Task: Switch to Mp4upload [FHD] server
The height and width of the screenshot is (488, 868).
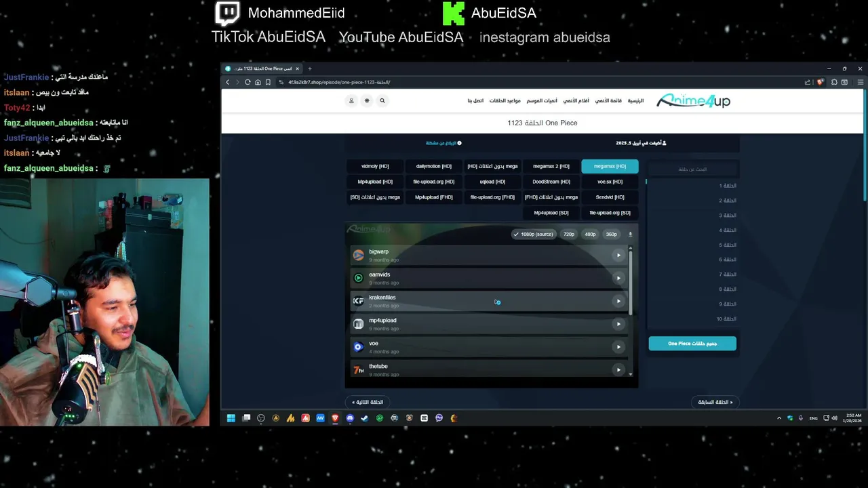Action: [x=434, y=197]
